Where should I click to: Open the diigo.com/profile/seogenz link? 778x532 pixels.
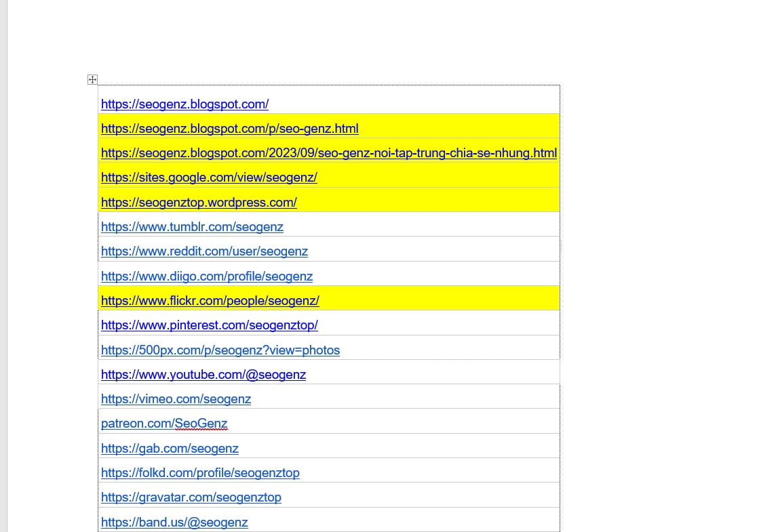207,276
